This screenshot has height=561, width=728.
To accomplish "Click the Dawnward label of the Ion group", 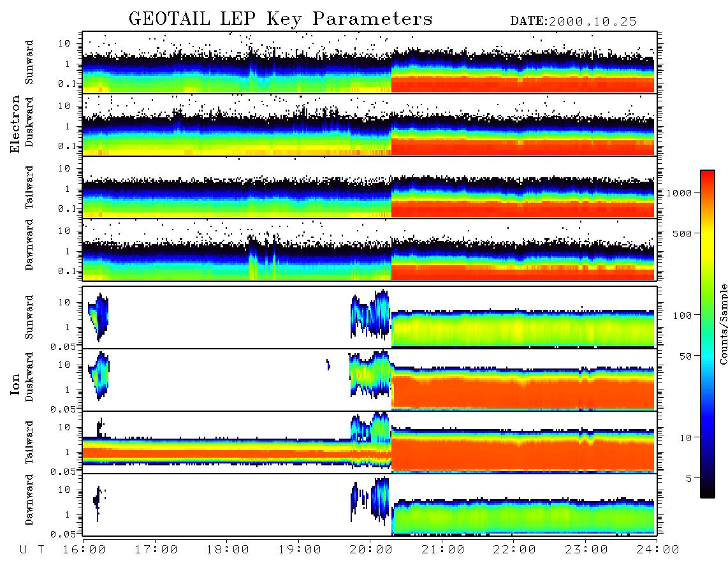I will point(29,500).
